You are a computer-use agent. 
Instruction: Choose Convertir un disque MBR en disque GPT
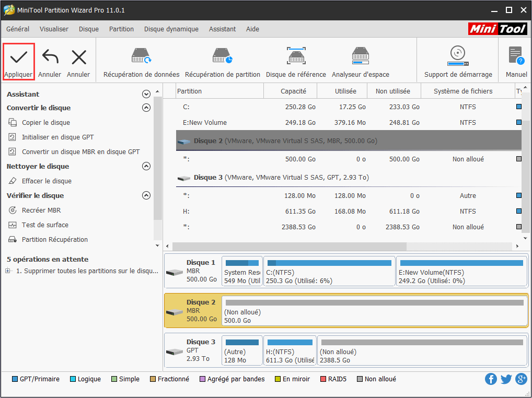pos(81,151)
